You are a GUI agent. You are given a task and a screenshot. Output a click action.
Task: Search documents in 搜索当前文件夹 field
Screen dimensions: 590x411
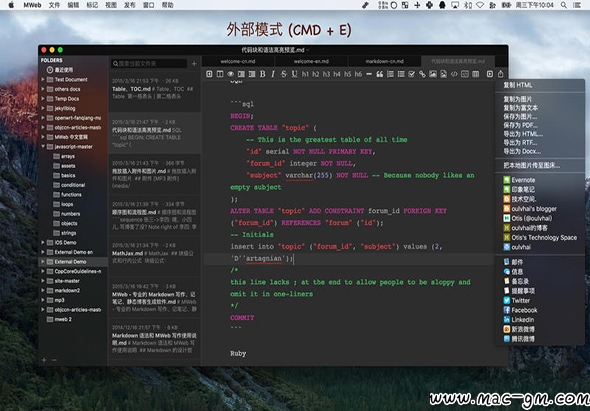(x=149, y=64)
